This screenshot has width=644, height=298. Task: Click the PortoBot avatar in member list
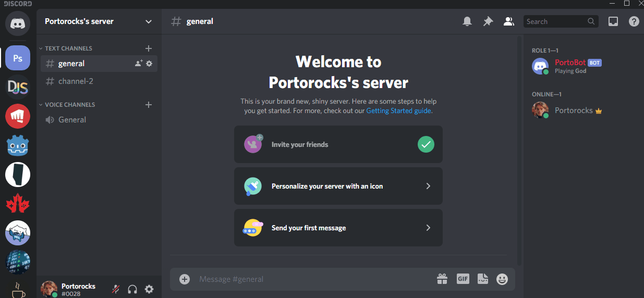[540, 66]
